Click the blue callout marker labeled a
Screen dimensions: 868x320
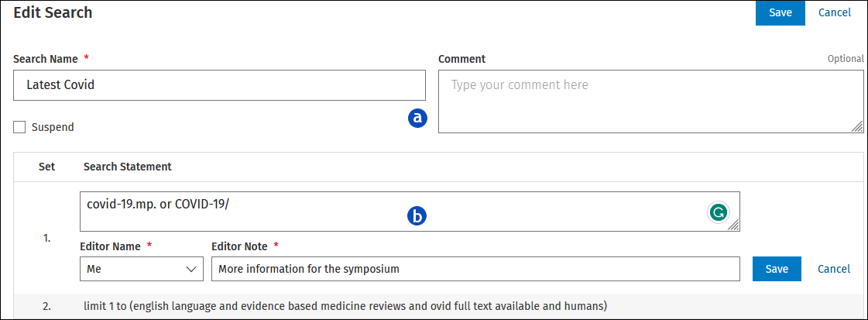click(x=418, y=118)
